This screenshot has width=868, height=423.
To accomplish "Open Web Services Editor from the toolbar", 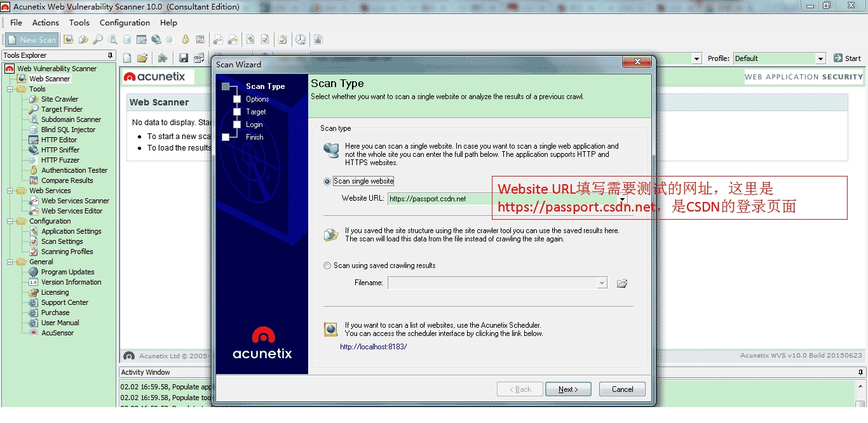I will [233, 39].
